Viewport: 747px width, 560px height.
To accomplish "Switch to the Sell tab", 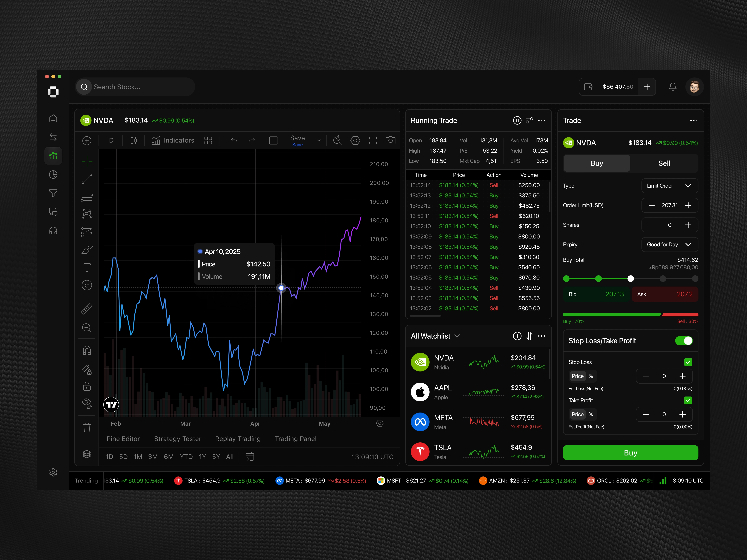I will point(664,163).
